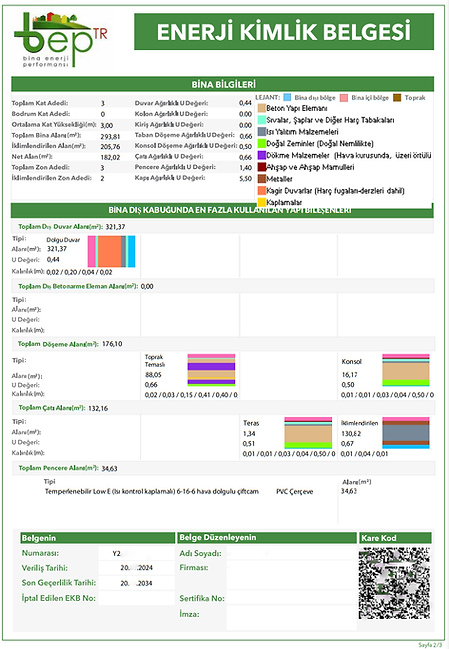Click the Belgenin section header

98,538
